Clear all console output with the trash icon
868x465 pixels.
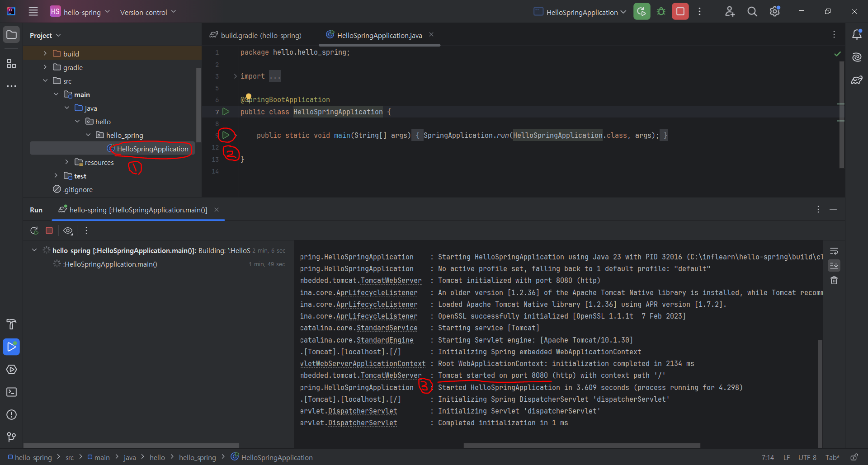pos(834,280)
